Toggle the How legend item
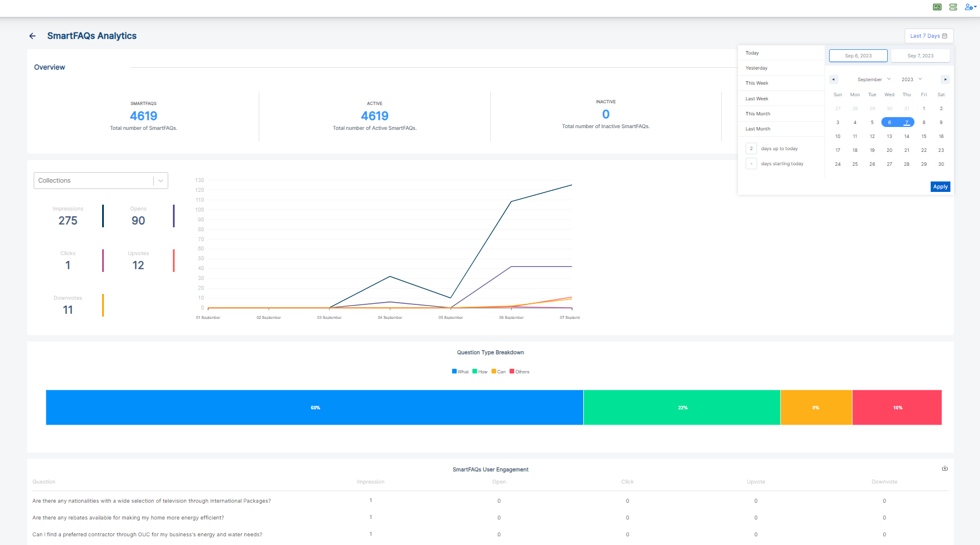980x545 pixels. (x=480, y=372)
